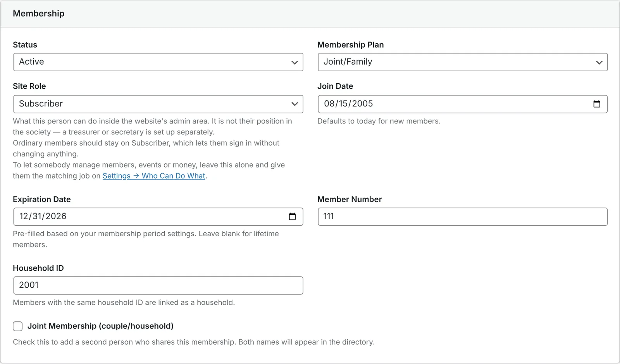Check the Joint Membership (couple/household) checkbox

pyautogui.click(x=18, y=326)
